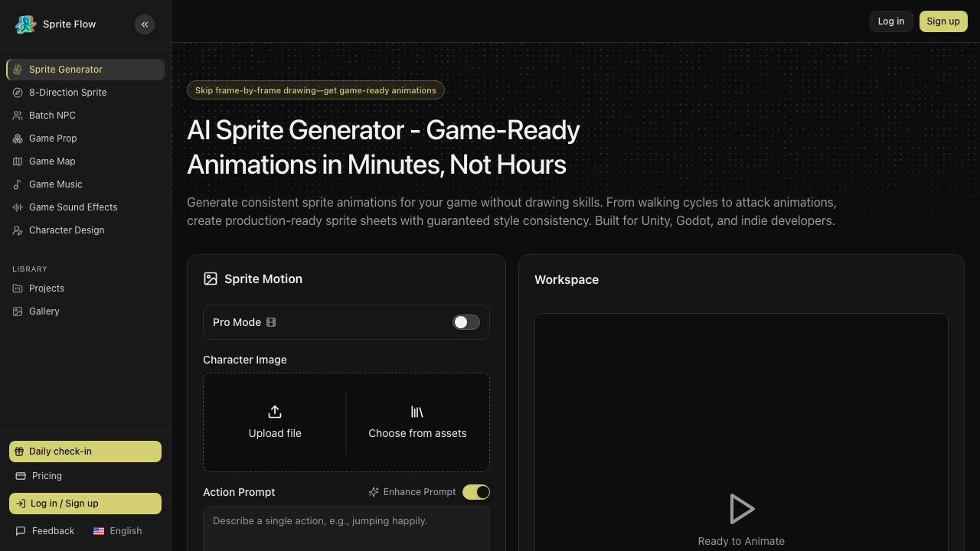980x551 pixels.
Task: Toggle Pro Mode switch on
Action: pos(466,322)
